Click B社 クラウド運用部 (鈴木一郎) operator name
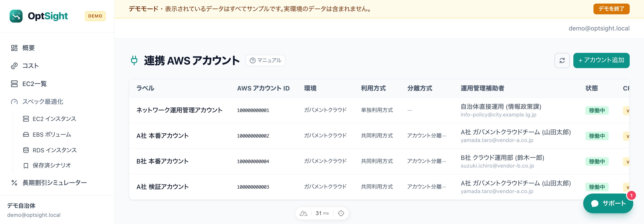Image resolution: width=644 pixels, height=224 pixels. [502, 158]
